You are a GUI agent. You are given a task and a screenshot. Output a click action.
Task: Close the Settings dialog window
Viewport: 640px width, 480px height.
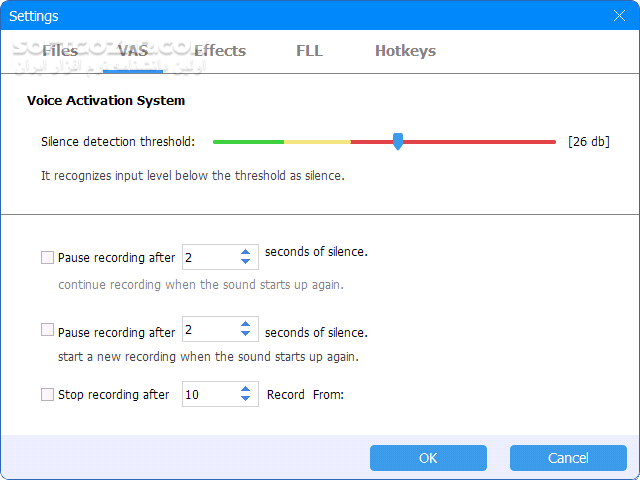(x=619, y=16)
